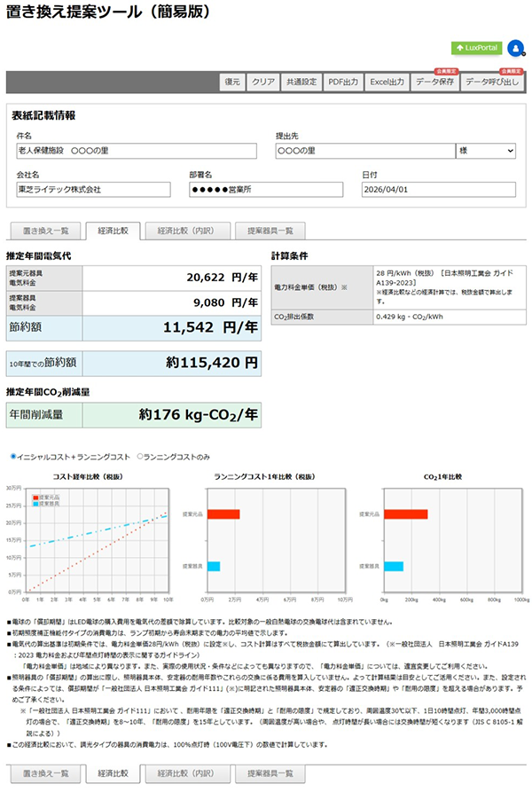Export via the PDF出力 button
Image resolution: width=532 pixels, height=792 pixels.
342,82
